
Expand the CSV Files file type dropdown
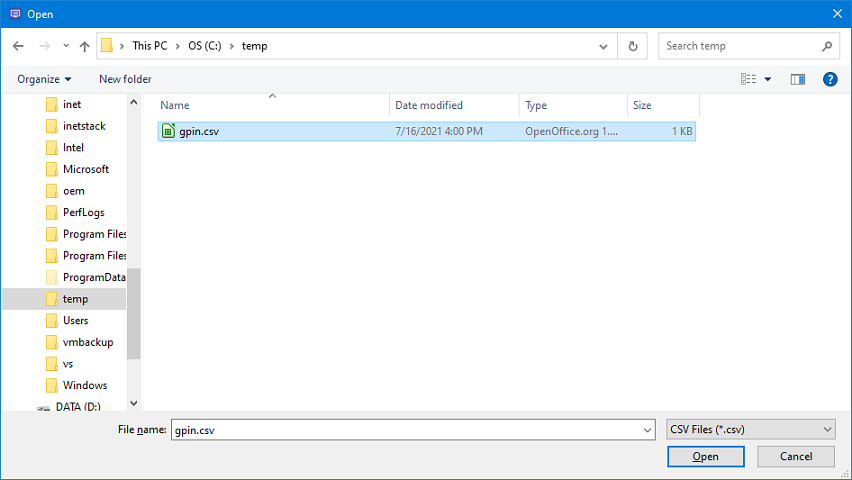827,429
